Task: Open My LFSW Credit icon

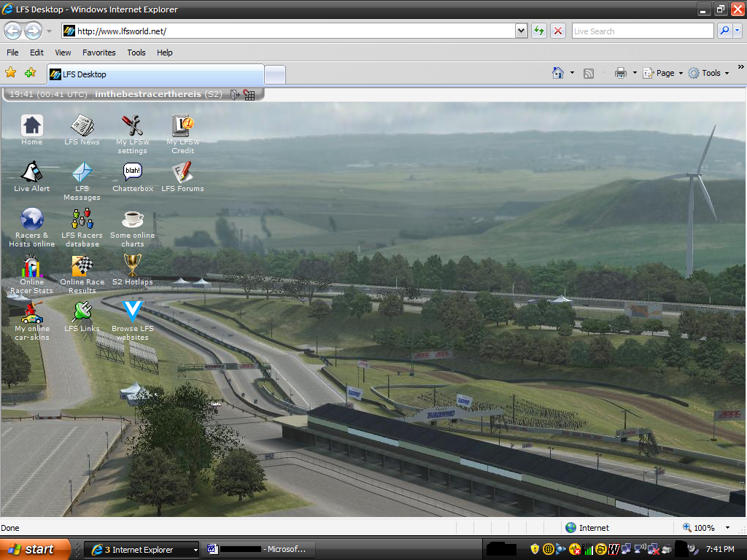Action: click(183, 134)
